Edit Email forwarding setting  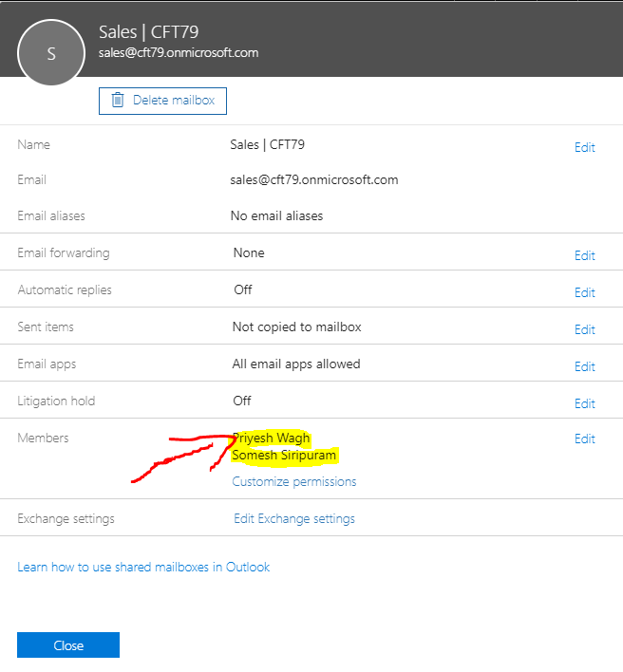pos(584,255)
